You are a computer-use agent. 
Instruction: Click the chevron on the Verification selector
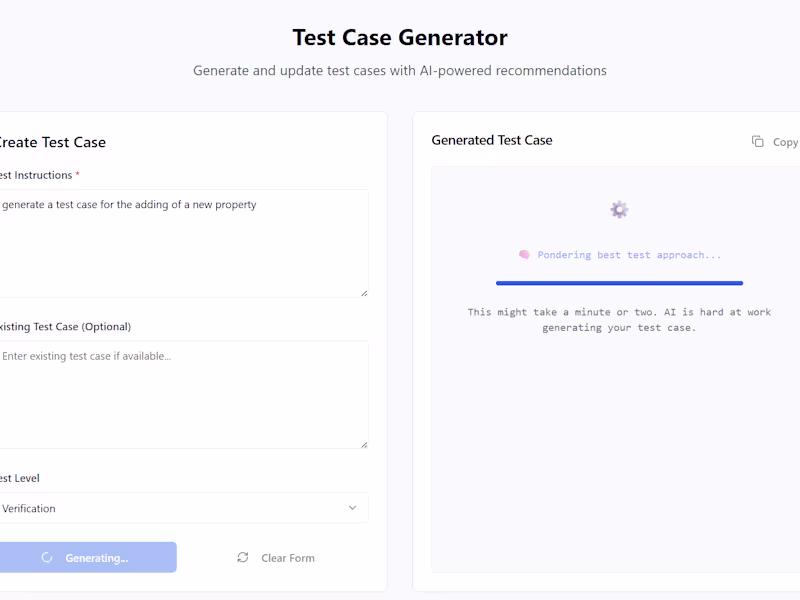(x=352, y=508)
